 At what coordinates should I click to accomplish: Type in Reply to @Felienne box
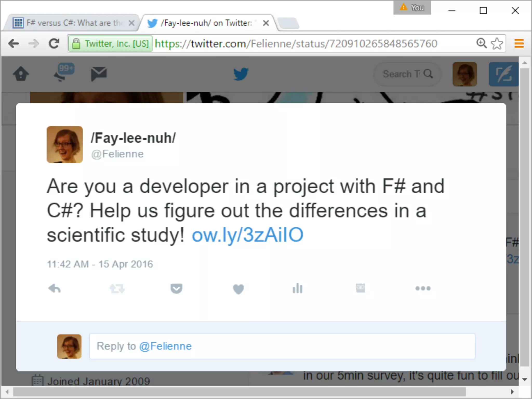(x=282, y=346)
